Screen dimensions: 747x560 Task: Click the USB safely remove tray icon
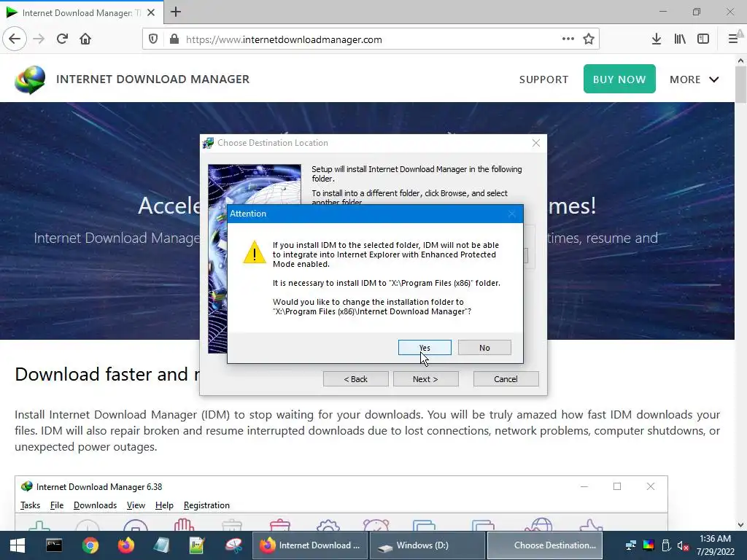coord(666,545)
